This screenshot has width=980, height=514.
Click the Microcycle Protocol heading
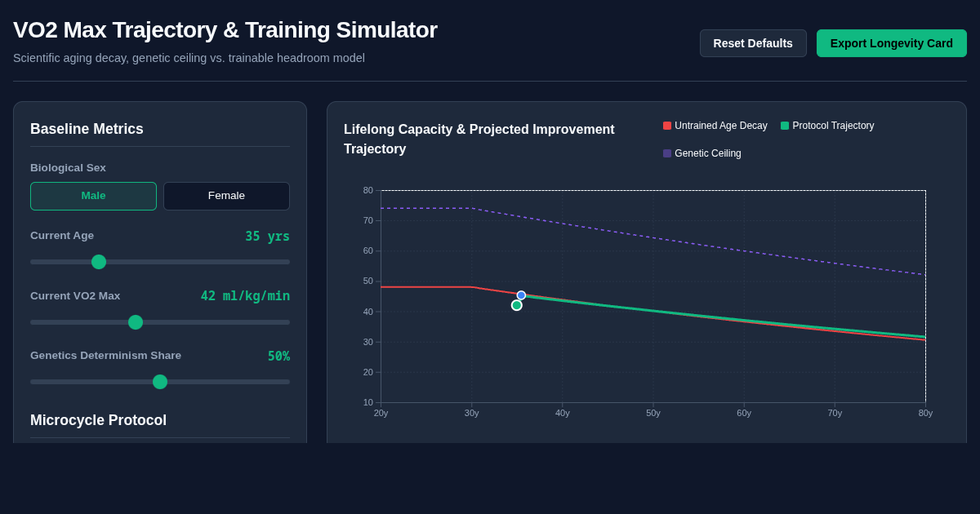click(x=98, y=420)
